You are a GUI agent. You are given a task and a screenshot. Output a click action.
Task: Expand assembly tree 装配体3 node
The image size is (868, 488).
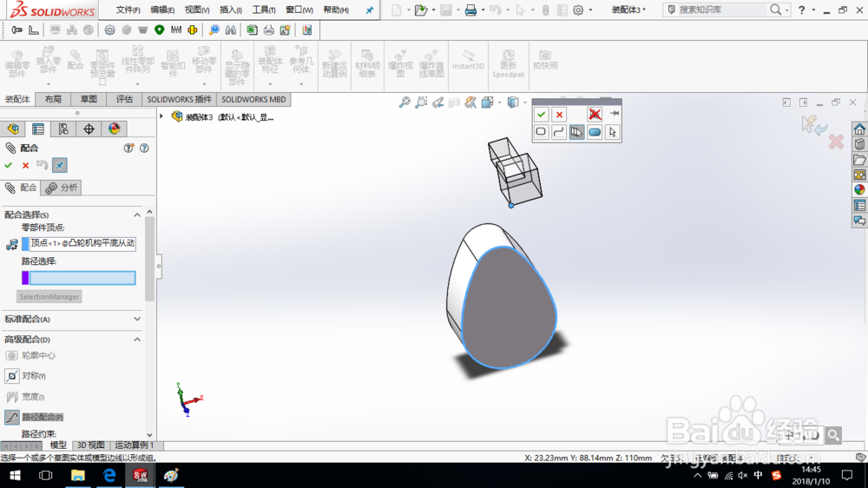tap(161, 116)
